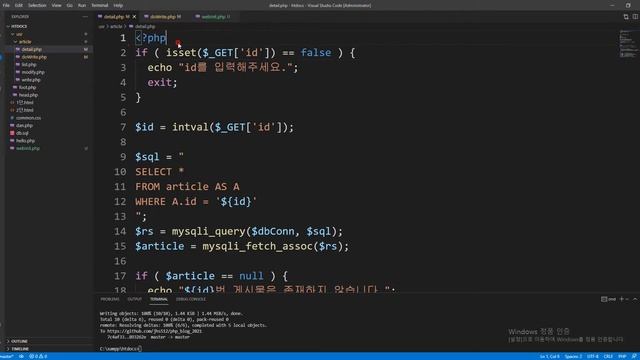Open common.css from the explorer
640x360 pixels.
pos(29,118)
